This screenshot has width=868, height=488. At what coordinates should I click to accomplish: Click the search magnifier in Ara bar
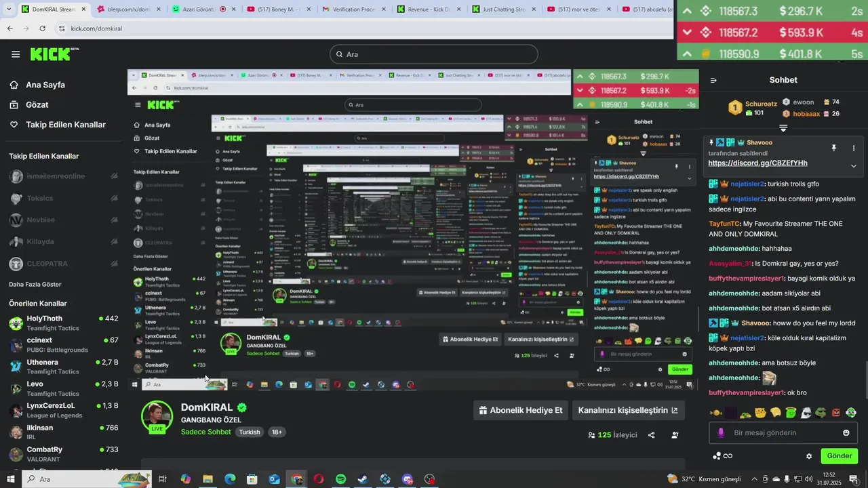[x=338, y=54]
